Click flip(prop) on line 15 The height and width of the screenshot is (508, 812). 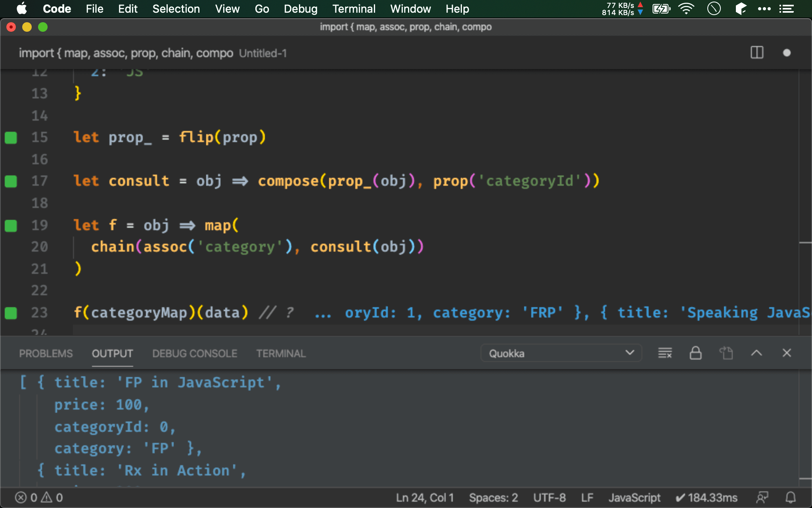pyautogui.click(x=222, y=137)
